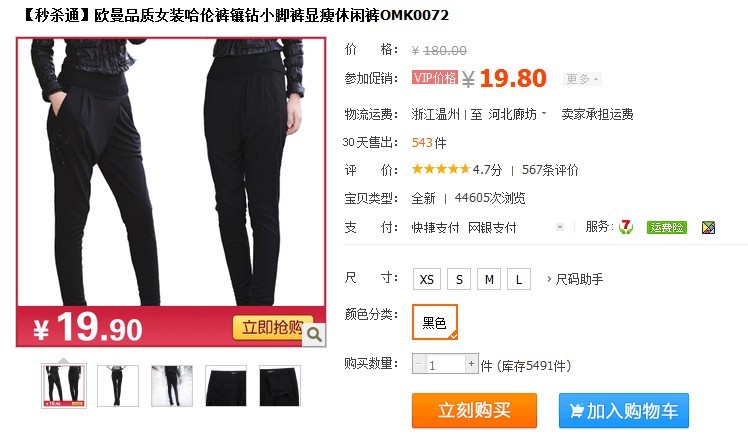Increase the purchase quantity with plus button
The height and width of the screenshot is (444, 748).
(471, 364)
